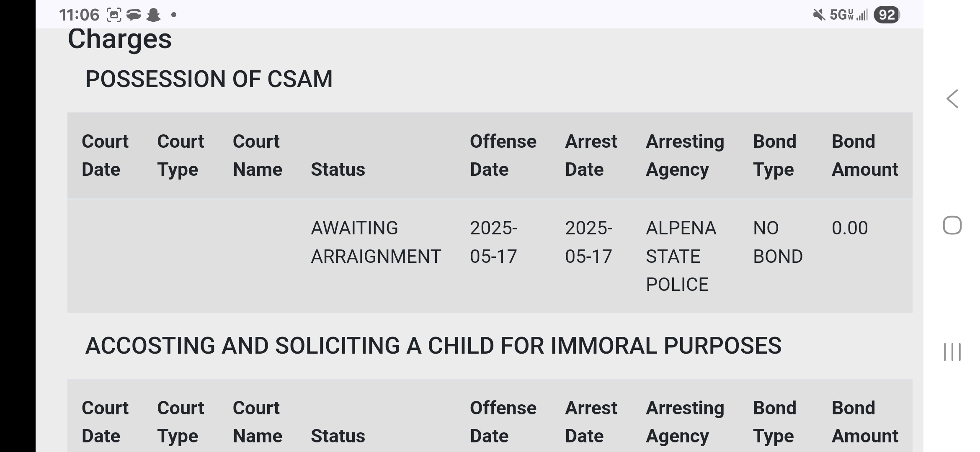Open the recent apps navigation button
Viewport: 980px width, 452px height.
pos(952,352)
